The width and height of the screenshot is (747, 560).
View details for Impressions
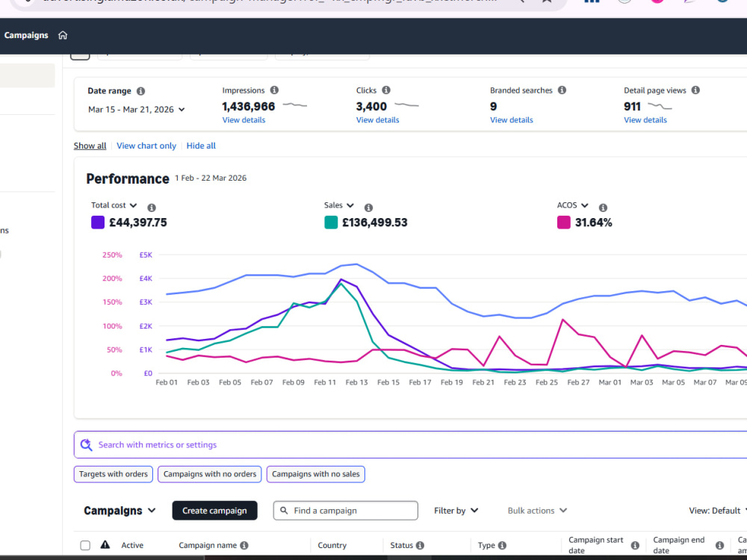point(244,120)
